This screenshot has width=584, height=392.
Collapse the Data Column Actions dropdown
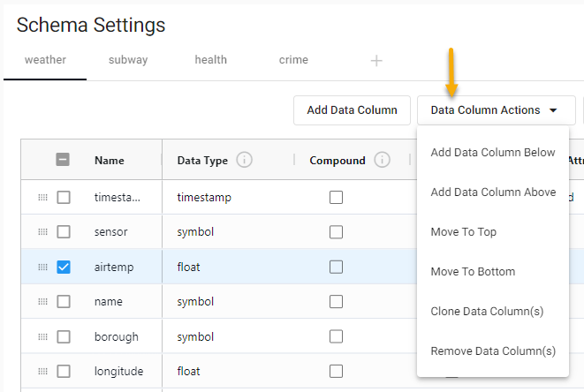point(495,110)
